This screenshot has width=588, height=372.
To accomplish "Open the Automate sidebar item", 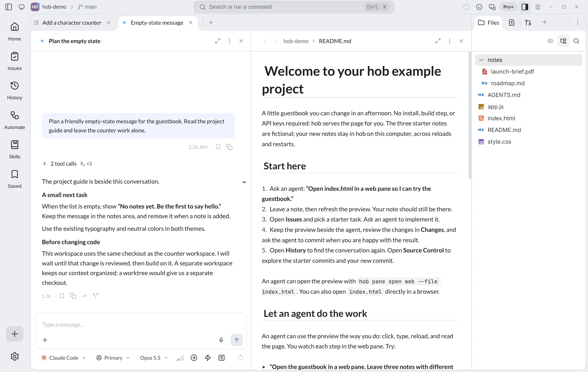I will point(15,120).
